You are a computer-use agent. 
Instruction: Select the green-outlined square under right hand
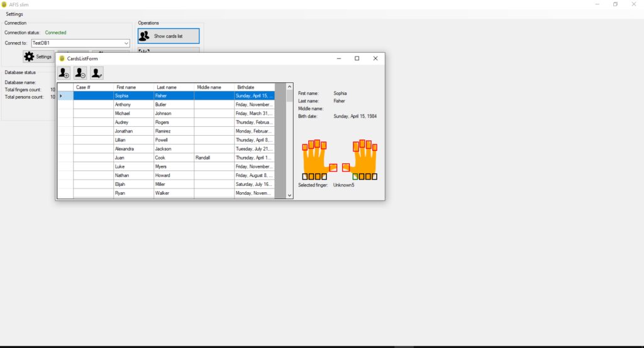355,177
